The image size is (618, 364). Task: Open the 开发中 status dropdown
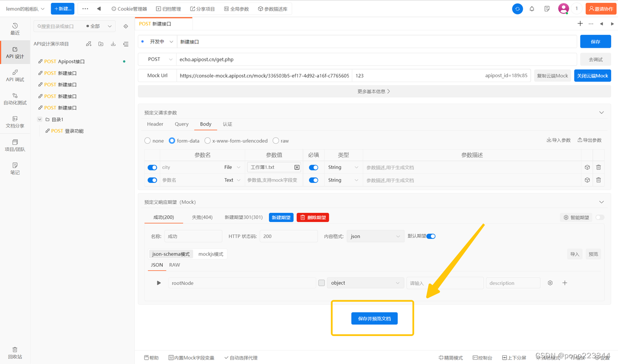point(157,42)
